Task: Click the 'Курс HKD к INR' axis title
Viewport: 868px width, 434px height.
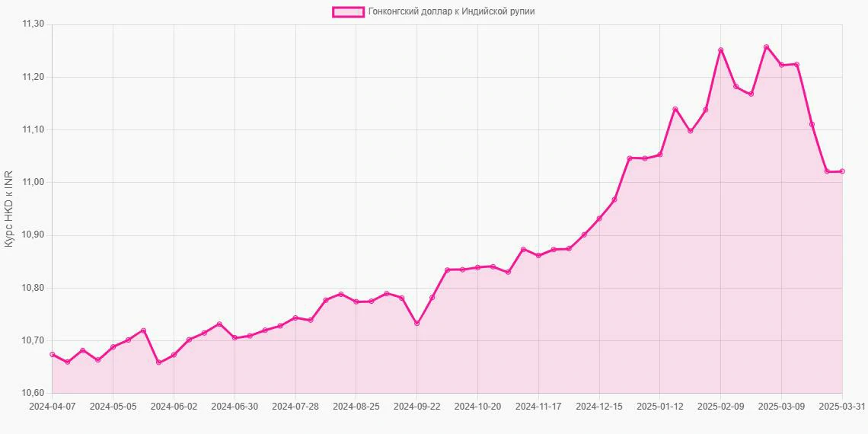Action: [9, 209]
